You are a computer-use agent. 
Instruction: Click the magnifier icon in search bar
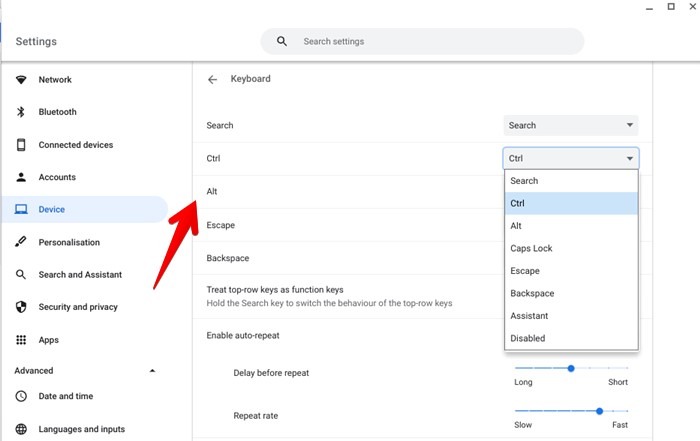[x=282, y=42]
